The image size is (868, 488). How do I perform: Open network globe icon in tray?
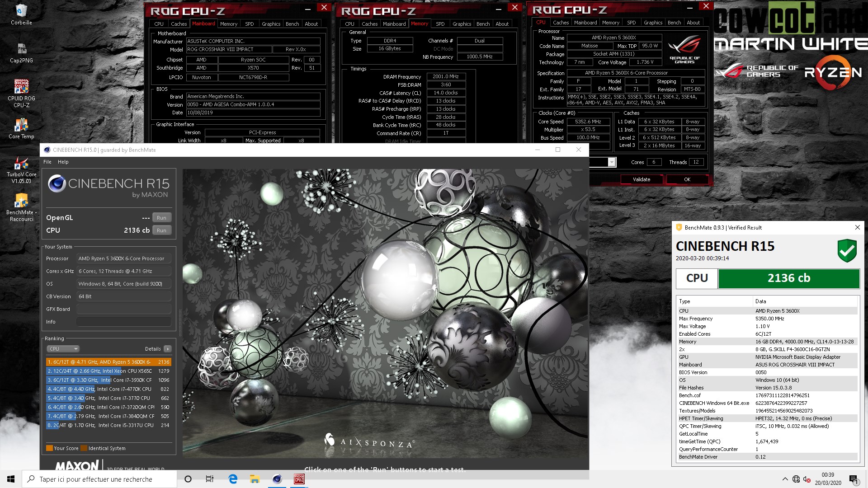coord(796,479)
